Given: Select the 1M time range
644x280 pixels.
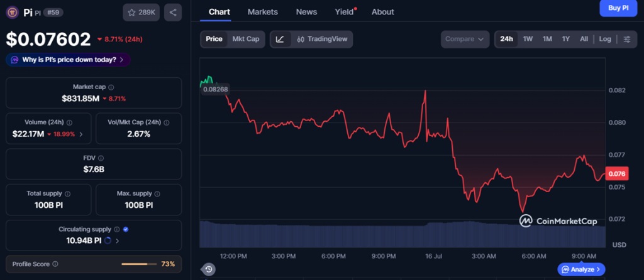Looking at the screenshot, I should [547, 40].
